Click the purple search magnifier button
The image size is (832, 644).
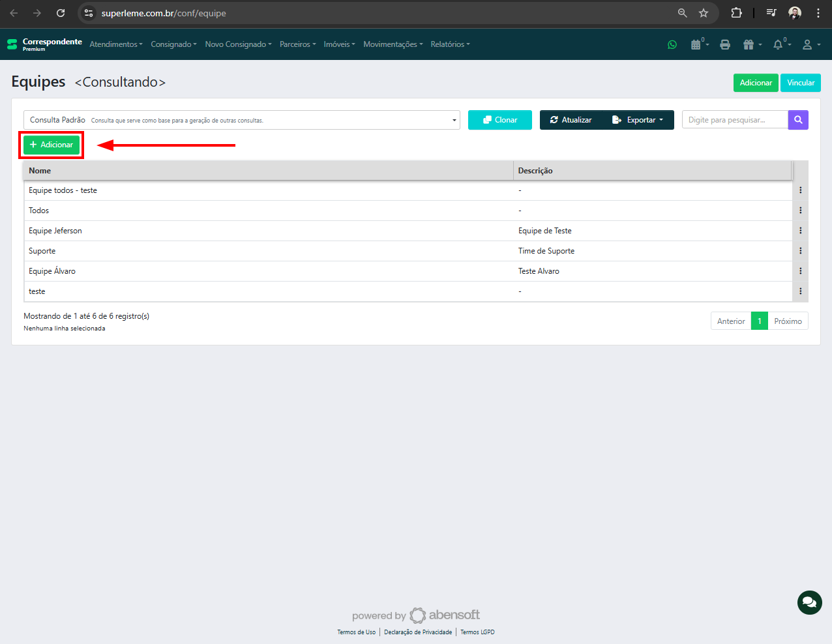798,120
